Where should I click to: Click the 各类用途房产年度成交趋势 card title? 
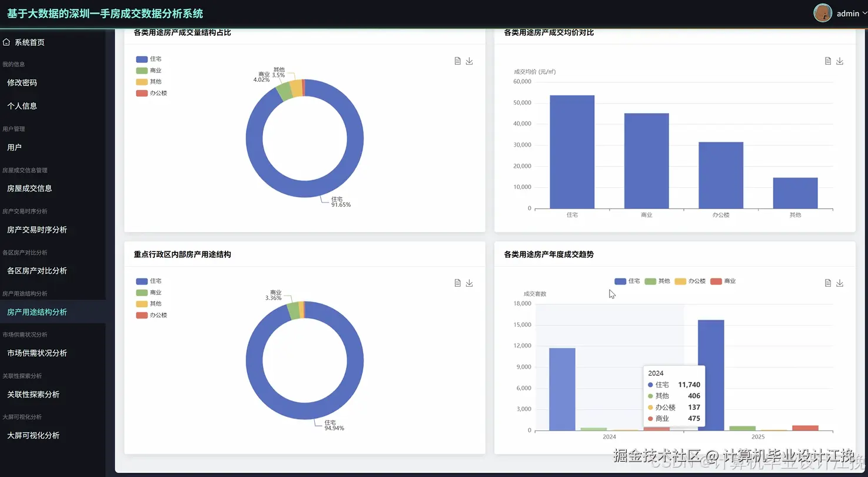coord(548,254)
